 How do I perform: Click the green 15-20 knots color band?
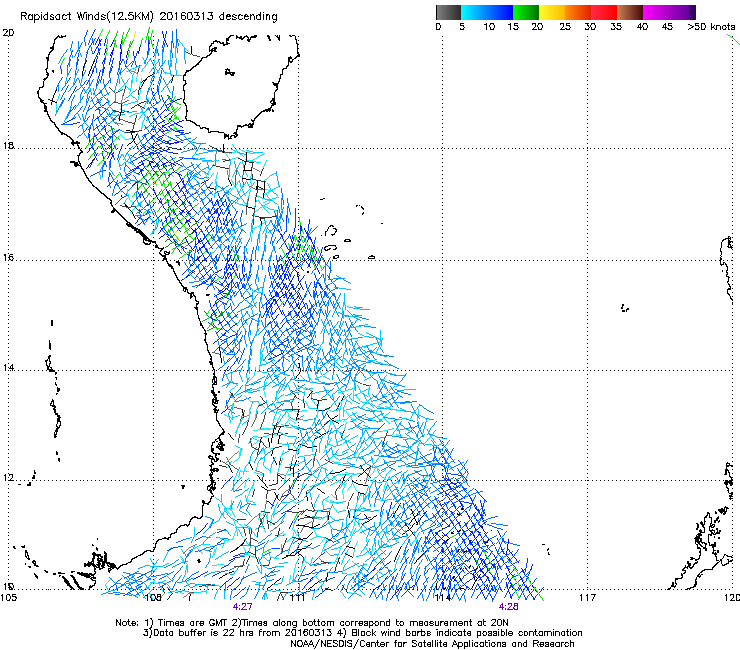click(x=526, y=12)
